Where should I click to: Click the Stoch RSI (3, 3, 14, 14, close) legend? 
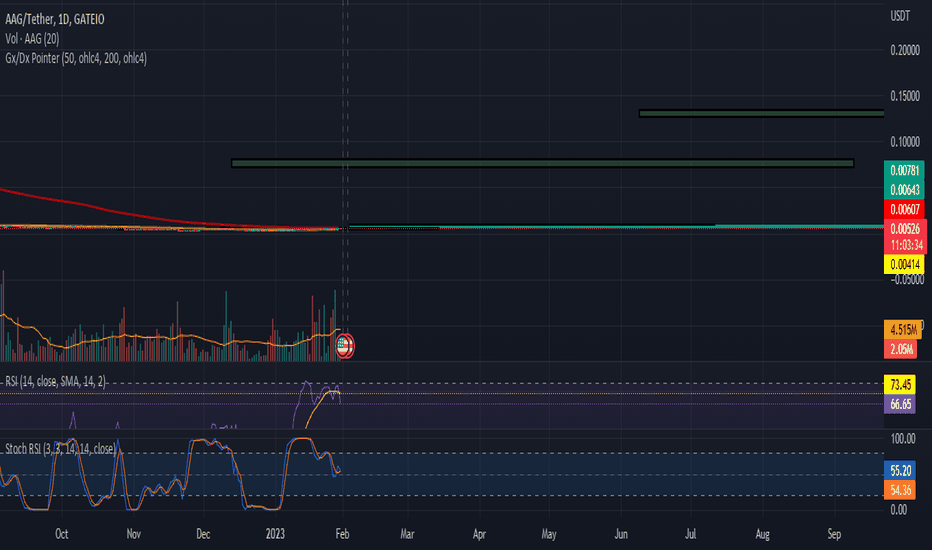[60, 449]
